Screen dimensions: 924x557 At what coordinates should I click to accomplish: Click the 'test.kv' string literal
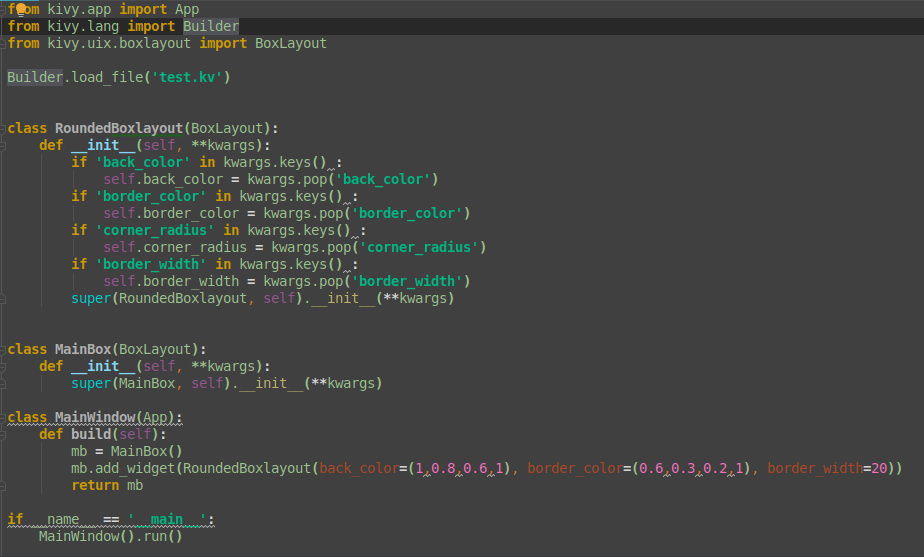pos(187,77)
